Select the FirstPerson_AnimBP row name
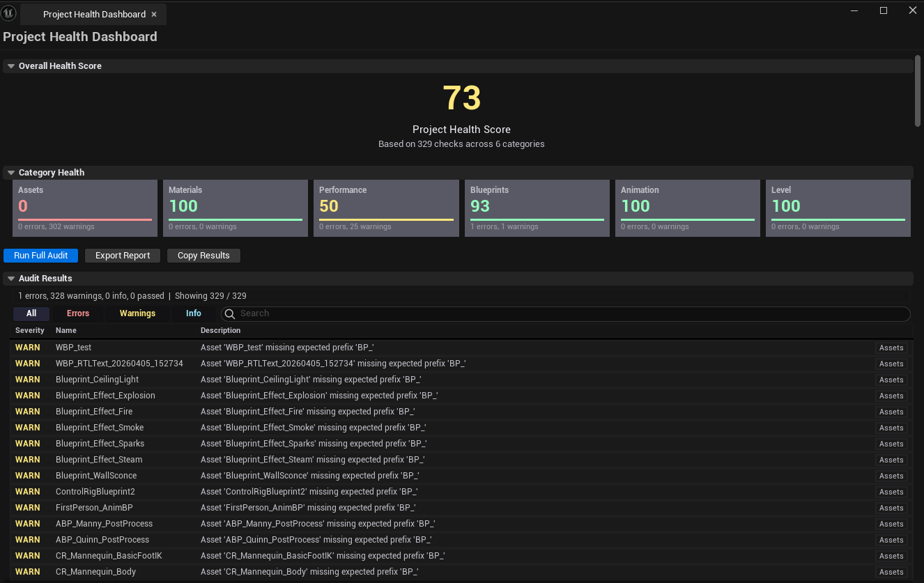 click(x=94, y=508)
